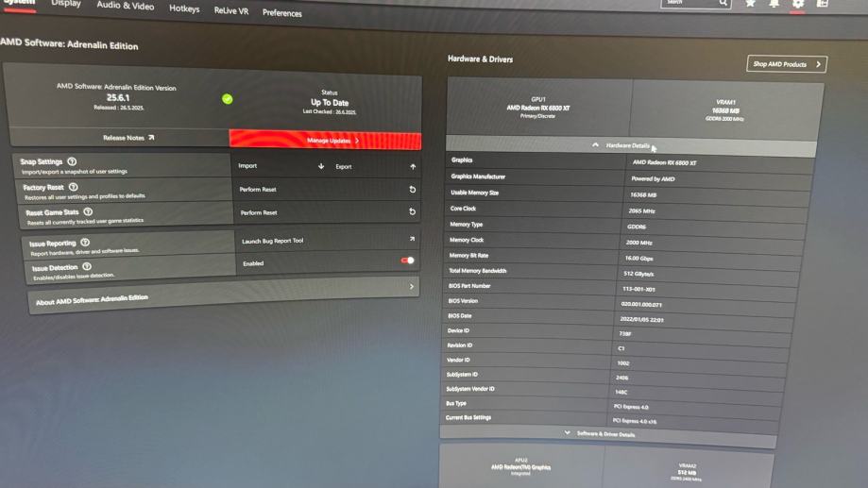Screen dimensions: 868x488
Task: Click the Memory Bit Rate value 16.00 Gbps
Action: point(638,259)
